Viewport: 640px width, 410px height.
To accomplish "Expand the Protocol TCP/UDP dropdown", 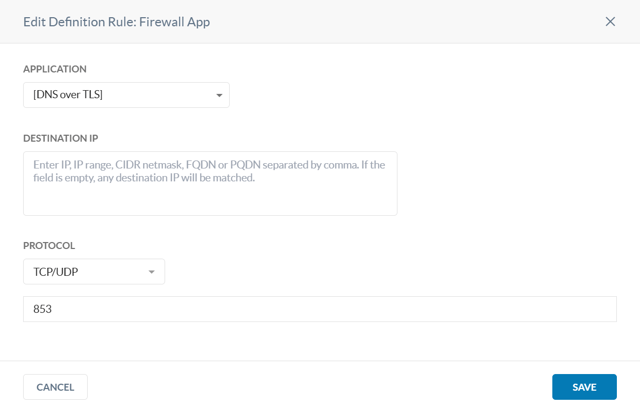I will [x=94, y=272].
